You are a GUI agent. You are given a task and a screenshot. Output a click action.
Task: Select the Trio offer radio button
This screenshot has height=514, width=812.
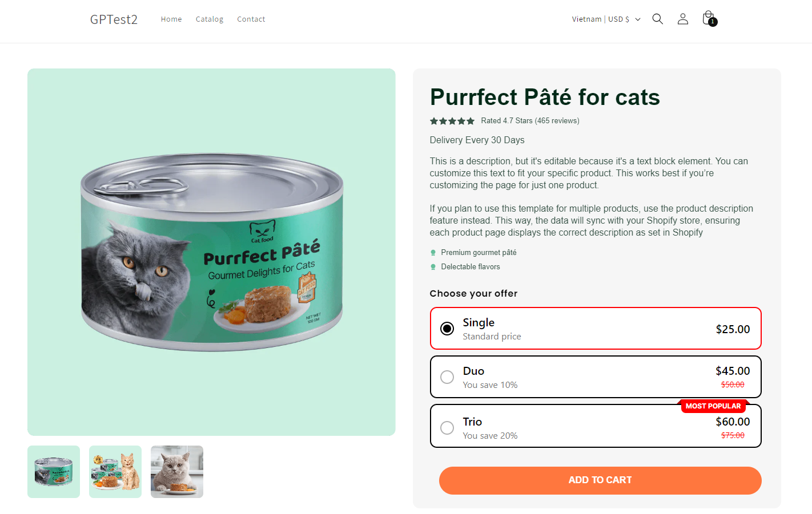click(x=447, y=428)
